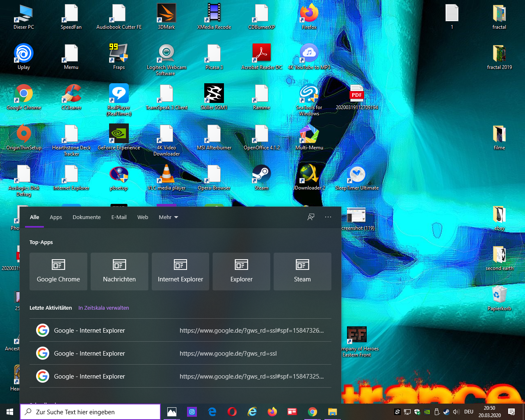Open the NVIDIA icon in system tray

pyautogui.click(x=427, y=412)
